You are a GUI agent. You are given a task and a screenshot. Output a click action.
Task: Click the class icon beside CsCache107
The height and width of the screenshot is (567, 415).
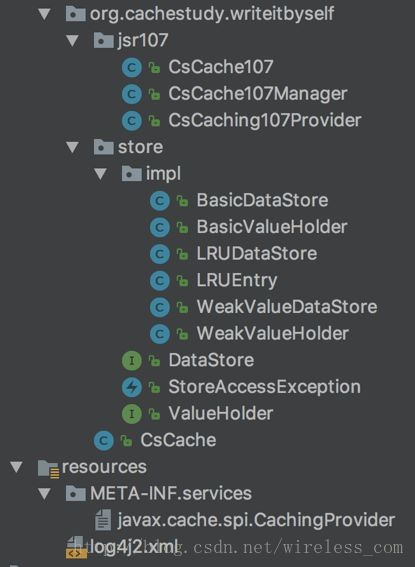131,68
